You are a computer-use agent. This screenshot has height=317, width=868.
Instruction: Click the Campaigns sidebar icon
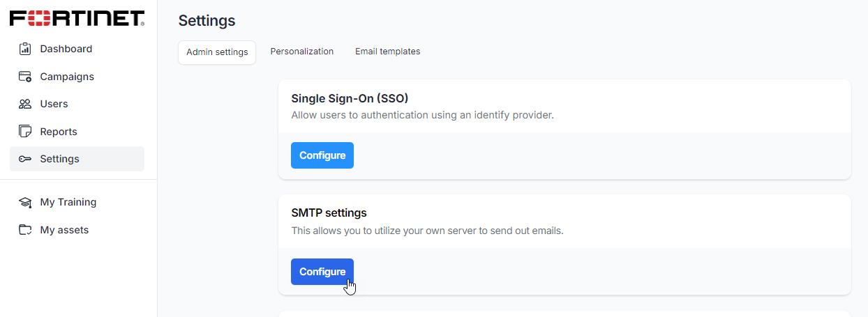coord(25,77)
